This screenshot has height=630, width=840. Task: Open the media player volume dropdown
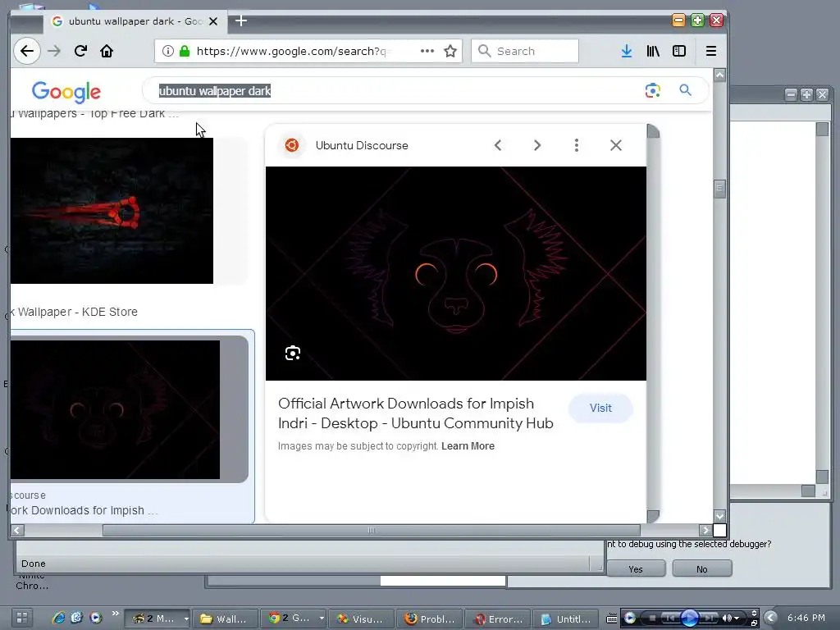pyautogui.click(x=737, y=619)
